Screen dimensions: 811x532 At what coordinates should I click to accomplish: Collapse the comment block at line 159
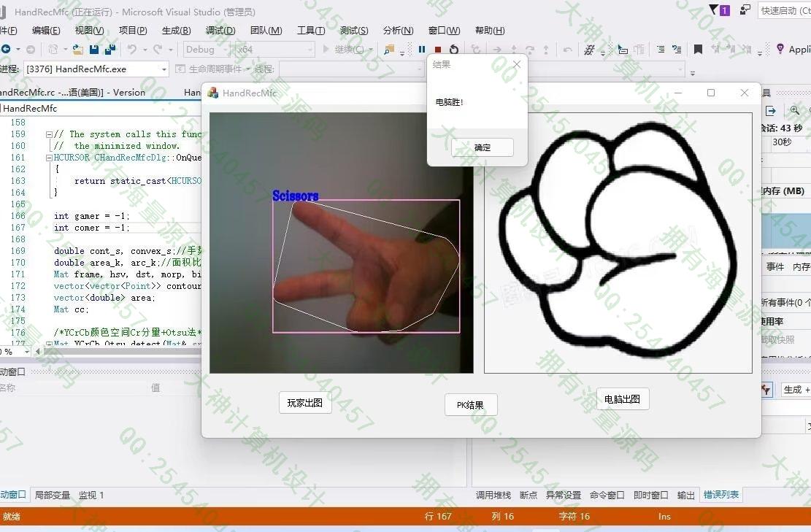49,134
